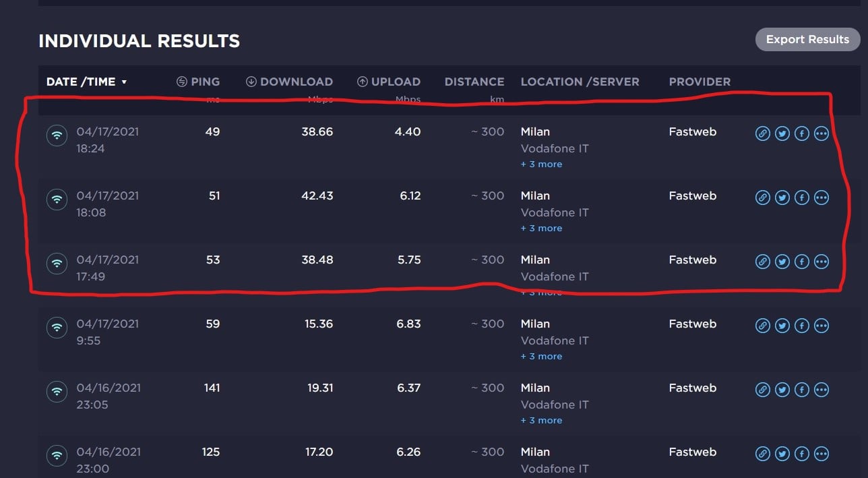Open more options for 9:55 result
This screenshot has height=478, width=868.
[821, 326]
